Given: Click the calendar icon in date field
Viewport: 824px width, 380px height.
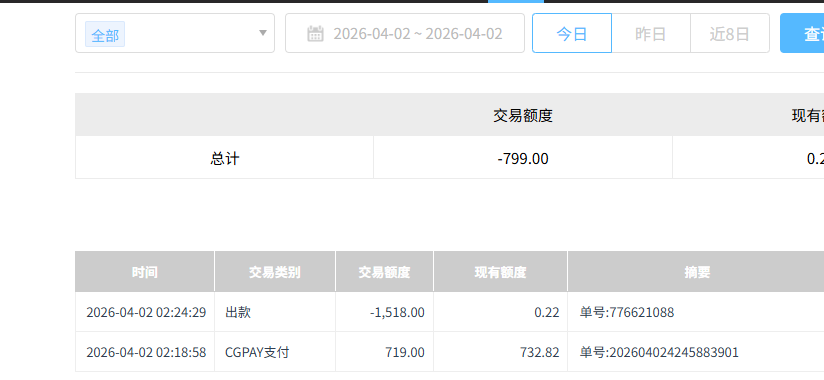Looking at the screenshot, I should [x=315, y=34].
